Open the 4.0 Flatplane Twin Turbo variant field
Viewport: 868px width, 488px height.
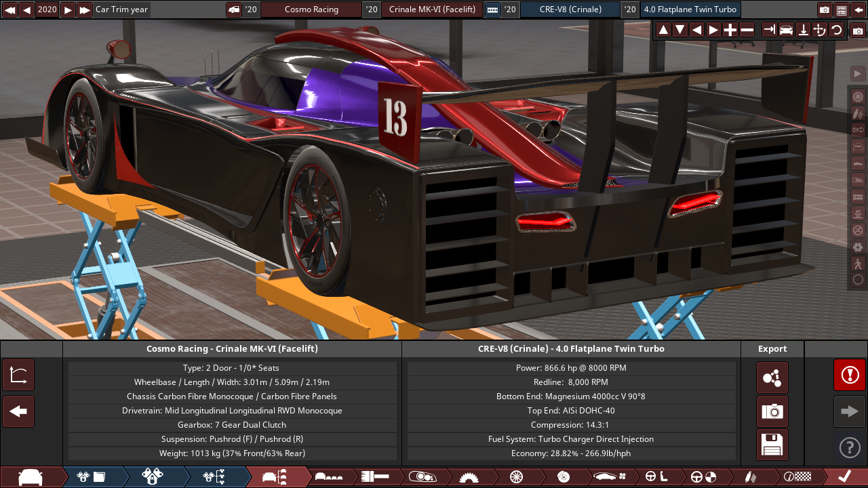pos(690,9)
